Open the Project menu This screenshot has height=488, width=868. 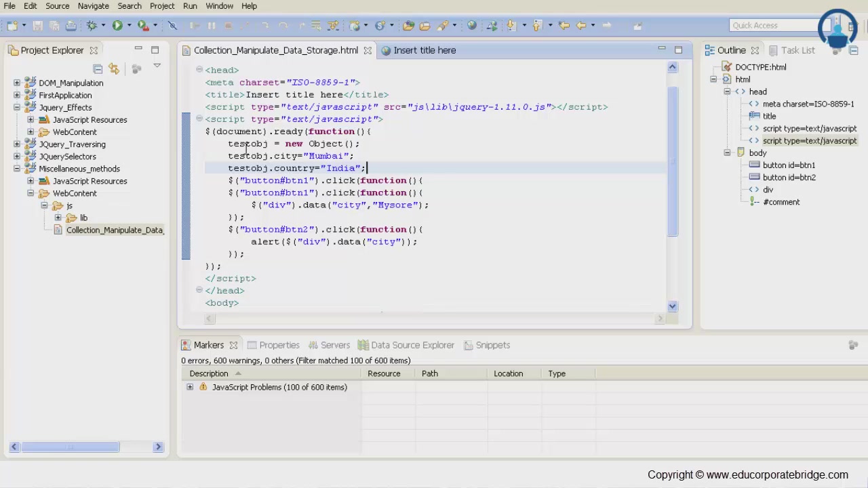click(162, 6)
